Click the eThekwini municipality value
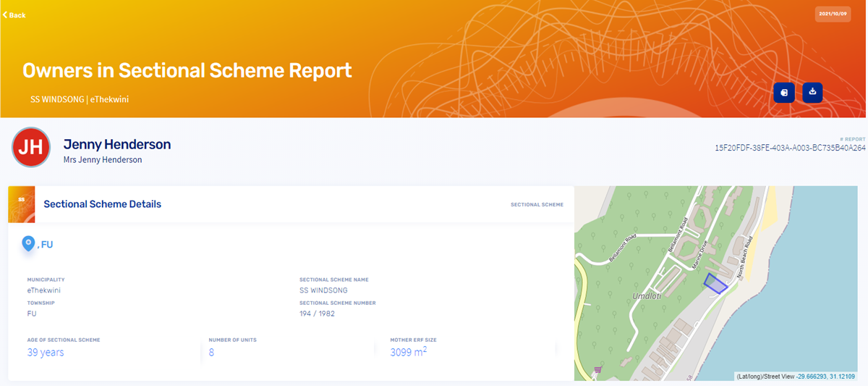The width and height of the screenshot is (868, 386). (x=44, y=290)
